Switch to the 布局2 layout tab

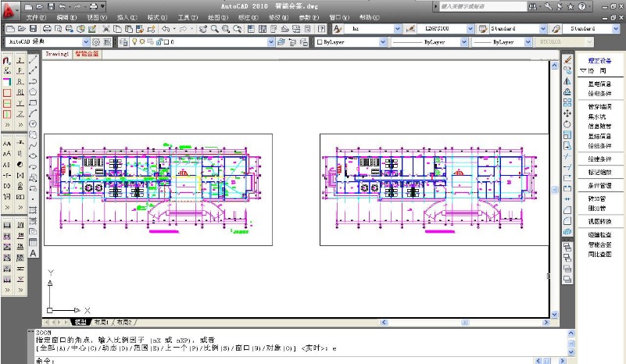tap(123, 322)
